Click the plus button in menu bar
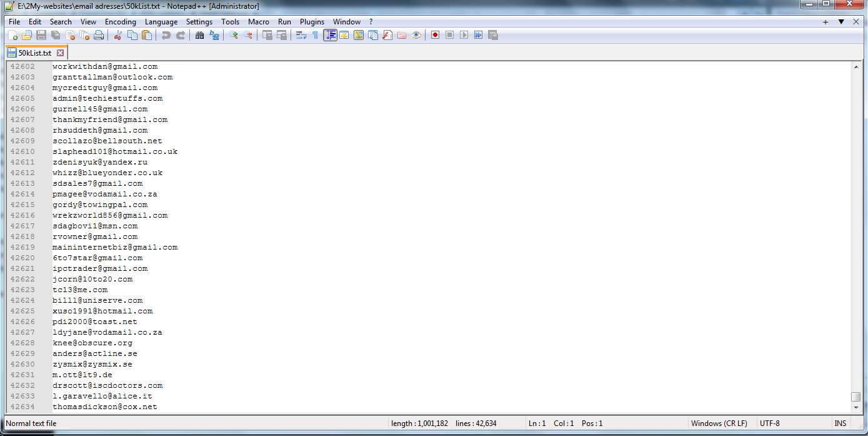Image resolution: width=868 pixels, height=436 pixels. (826, 22)
